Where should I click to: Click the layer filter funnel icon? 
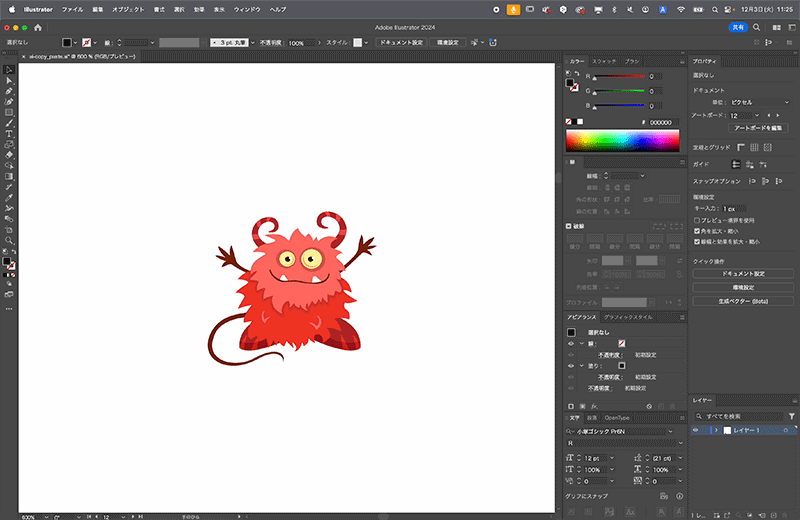coord(792,415)
